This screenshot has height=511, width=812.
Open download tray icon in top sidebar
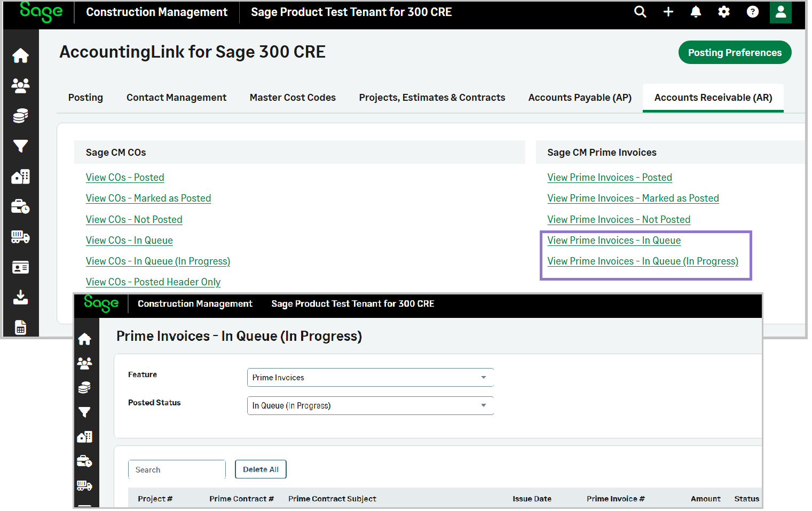21,297
